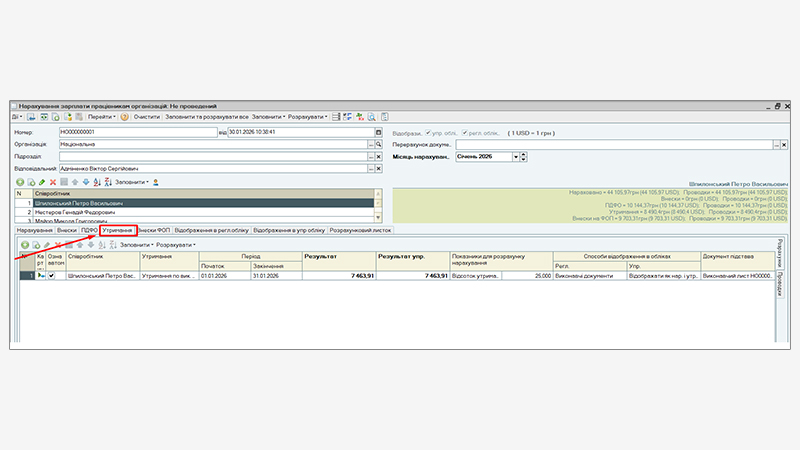The image size is (800, 450).
Task: Delete employee row with red X icon
Action: tap(53, 182)
